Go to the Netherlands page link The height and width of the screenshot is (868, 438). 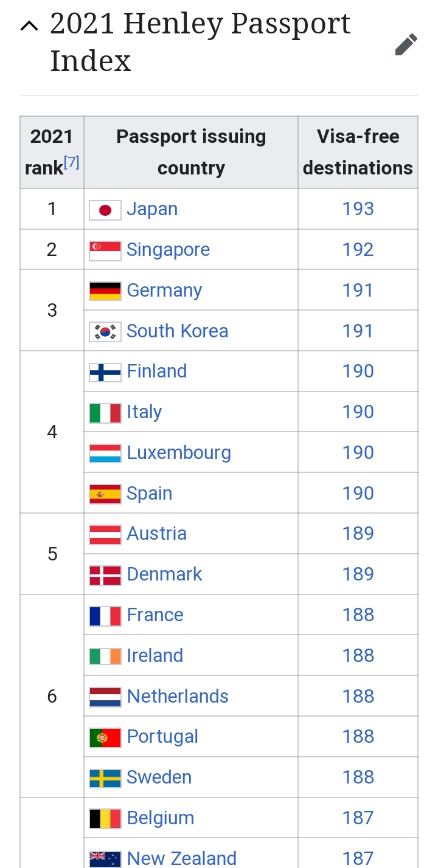[x=178, y=696]
